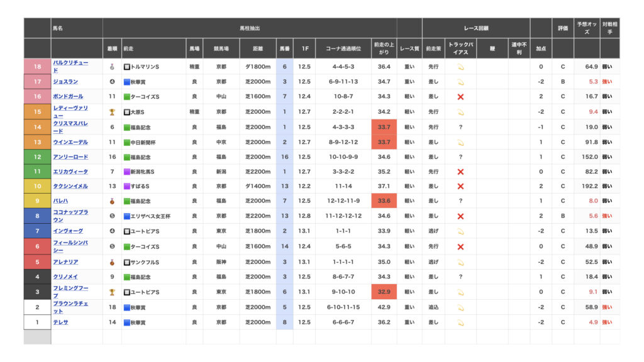The image size is (644, 362).
Task: Open the ジョスラン horse link
Action: pyautogui.click(x=65, y=82)
